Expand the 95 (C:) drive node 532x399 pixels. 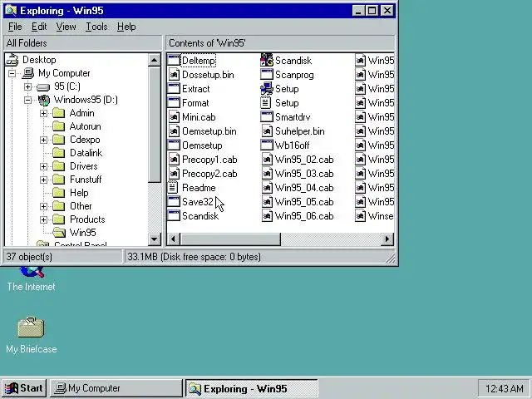[27, 86]
